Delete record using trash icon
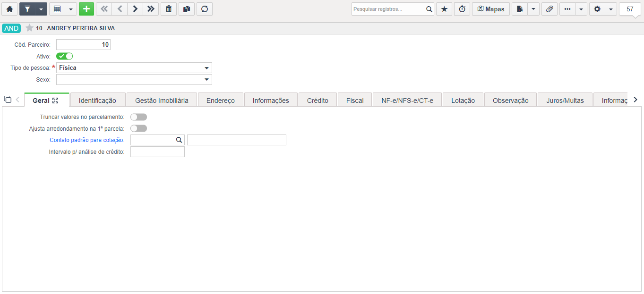644x294 pixels. (x=169, y=9)
